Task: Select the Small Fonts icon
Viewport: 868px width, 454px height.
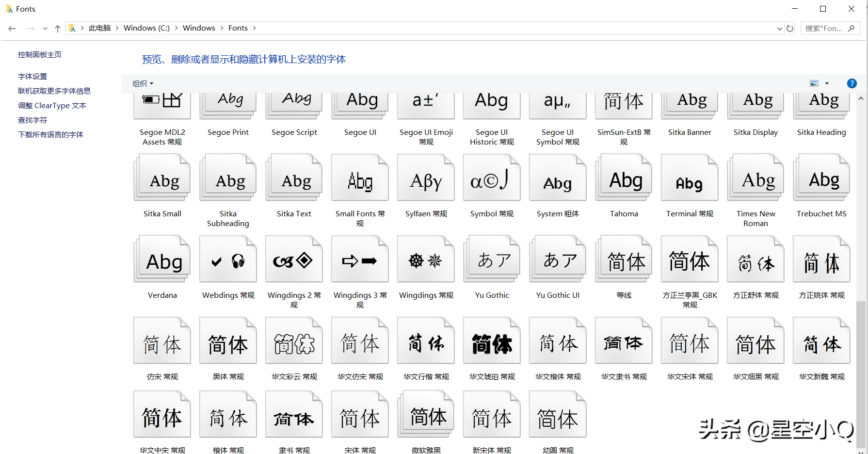Action: (360, 177)
